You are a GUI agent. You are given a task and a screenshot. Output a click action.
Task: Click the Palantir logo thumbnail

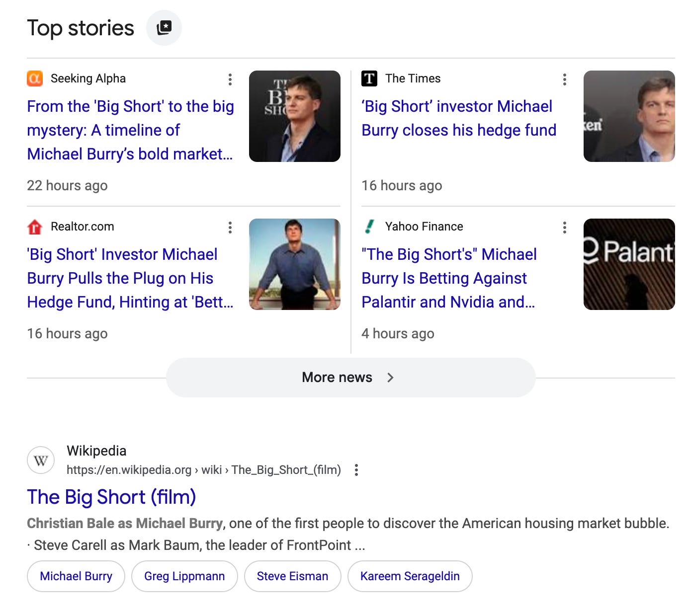coord(629,264)
